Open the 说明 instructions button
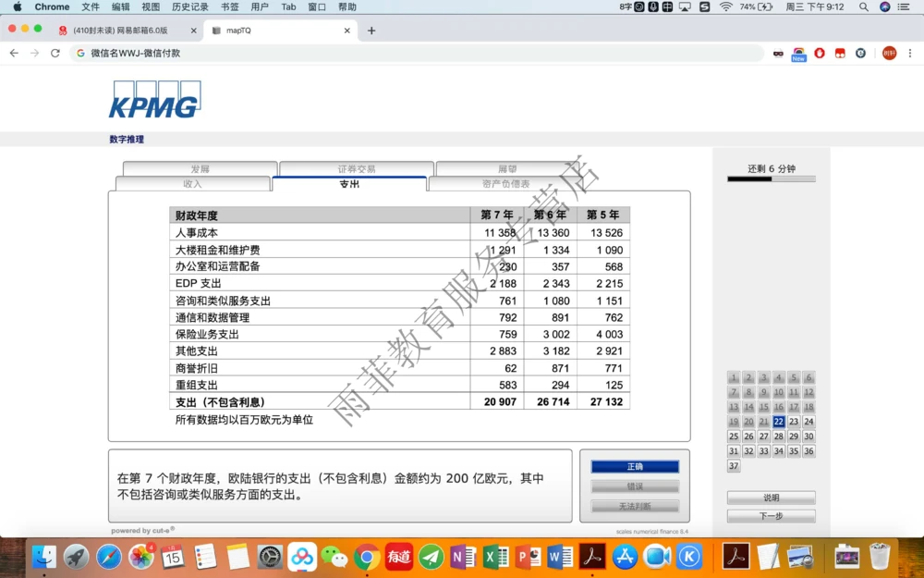 click(x=771, y=497)
